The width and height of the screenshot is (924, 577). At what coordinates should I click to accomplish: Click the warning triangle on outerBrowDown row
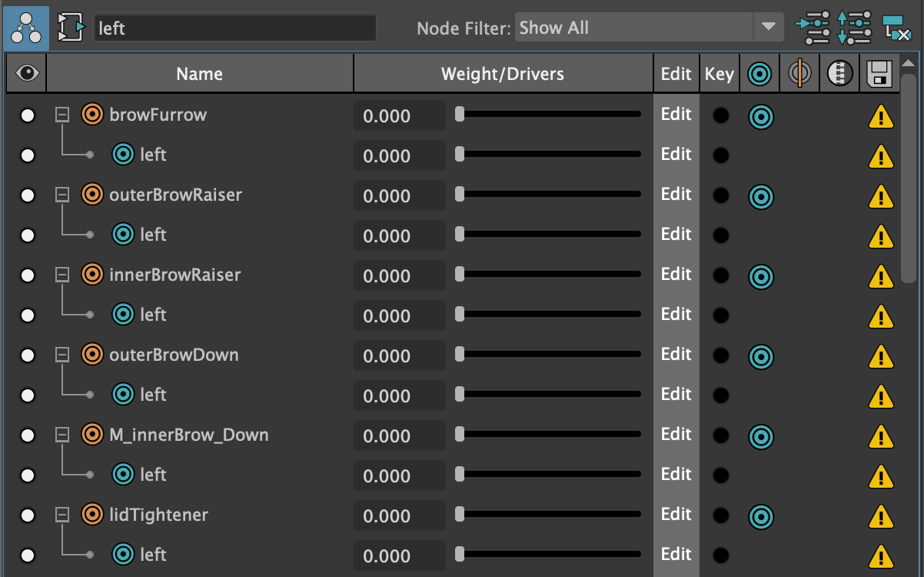[881, 356]
